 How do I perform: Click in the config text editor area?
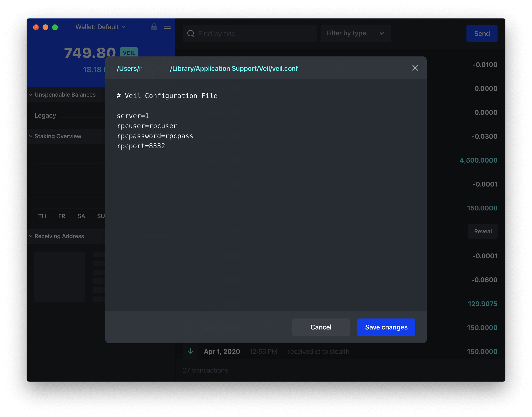(x=266, y=195)
